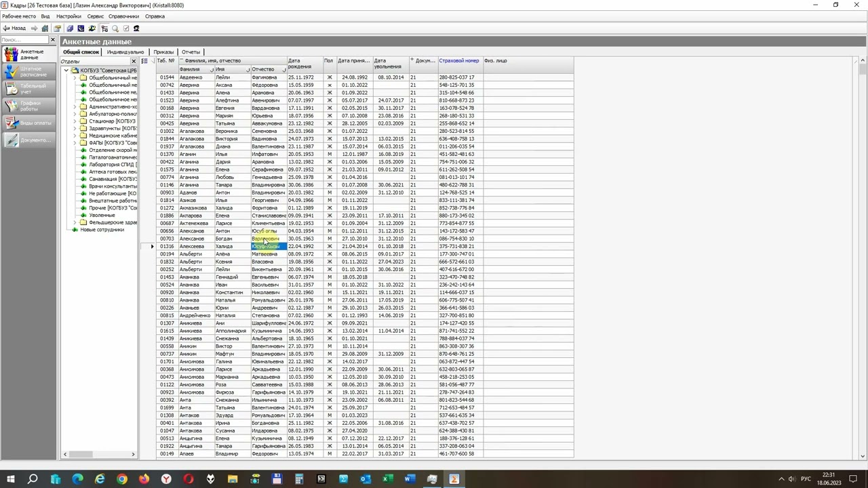The width and height of the screenshot is (868, 488).
Task: Click the globe toolbar icon
Action: pos(92,28)
